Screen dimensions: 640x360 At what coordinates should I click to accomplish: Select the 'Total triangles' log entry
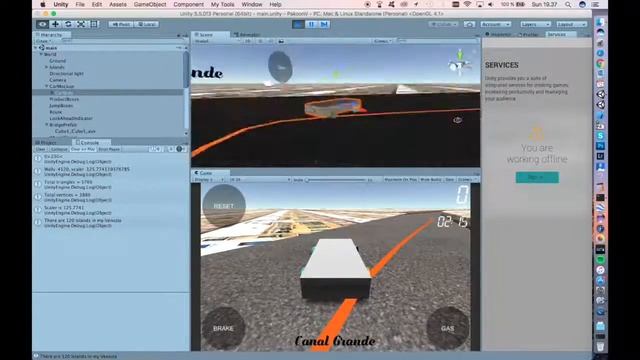pyautogui.click(x=111, y=185)
